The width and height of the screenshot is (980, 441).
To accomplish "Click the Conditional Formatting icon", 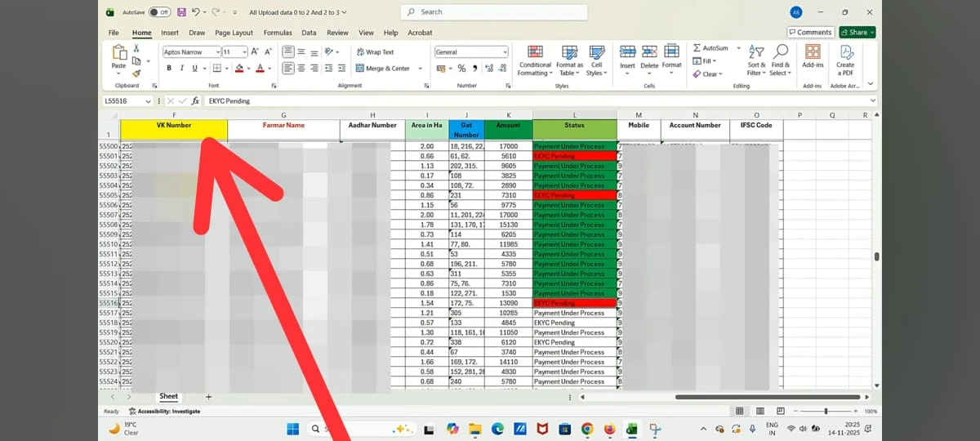I will click(x=535, y=52).
